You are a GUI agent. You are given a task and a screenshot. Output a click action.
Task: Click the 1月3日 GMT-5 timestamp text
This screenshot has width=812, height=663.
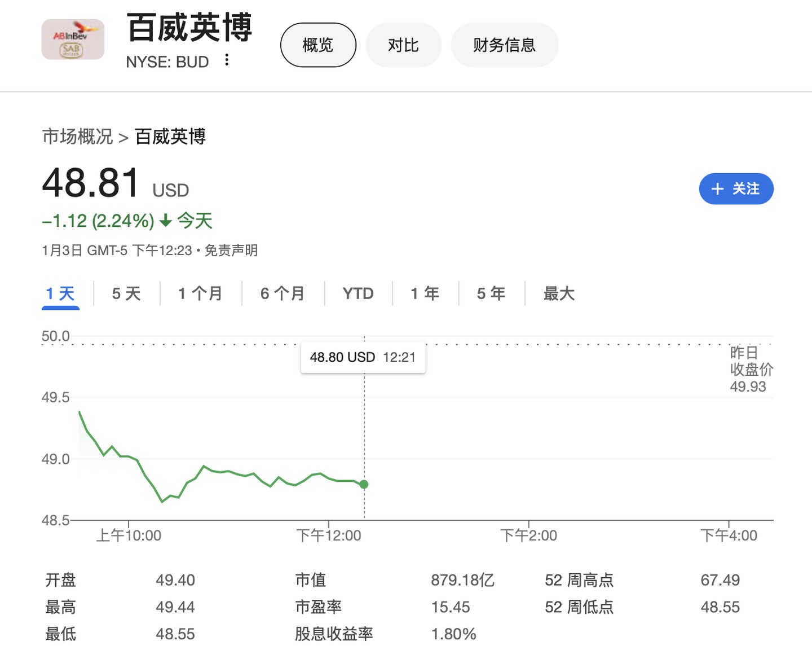(x=117, y=250)
